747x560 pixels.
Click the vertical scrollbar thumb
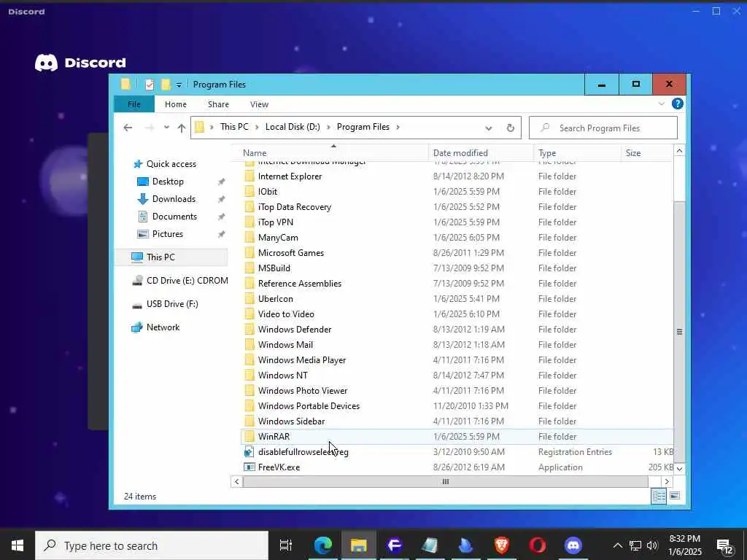[679, 332]
